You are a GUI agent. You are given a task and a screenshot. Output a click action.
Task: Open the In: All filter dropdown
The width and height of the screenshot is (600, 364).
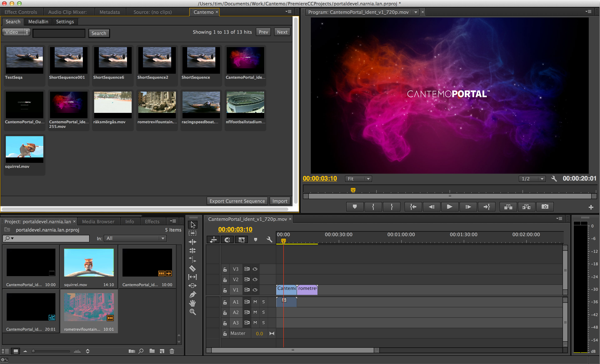point(135,238)
